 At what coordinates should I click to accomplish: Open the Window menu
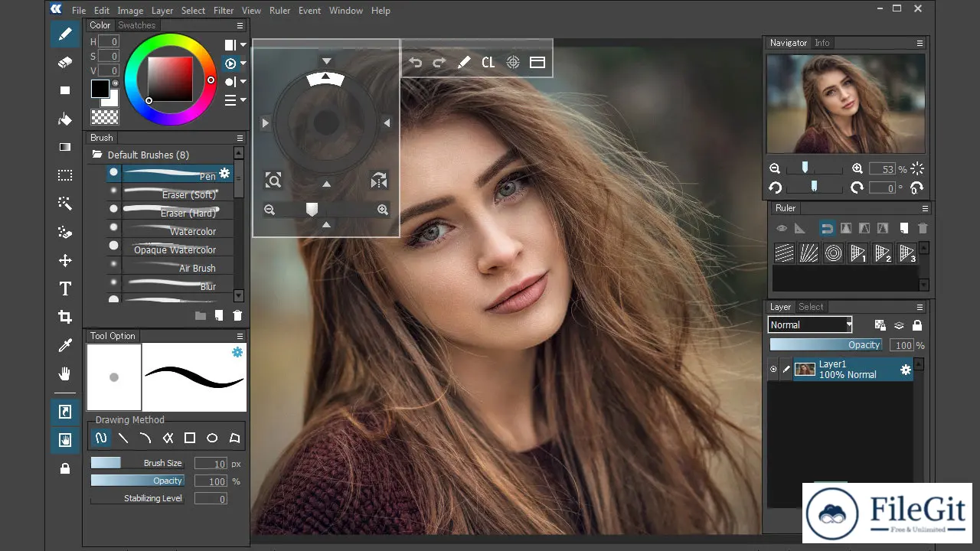click(346, 11)
